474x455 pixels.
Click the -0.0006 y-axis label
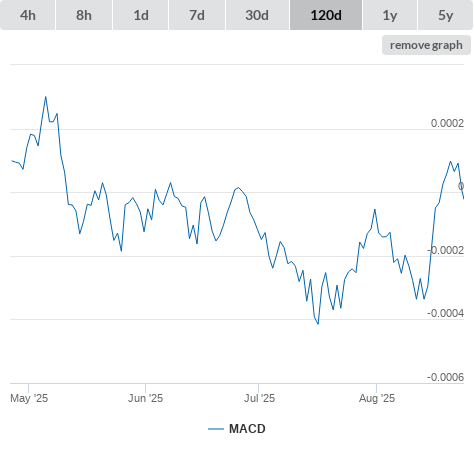(x=446, y=377)
